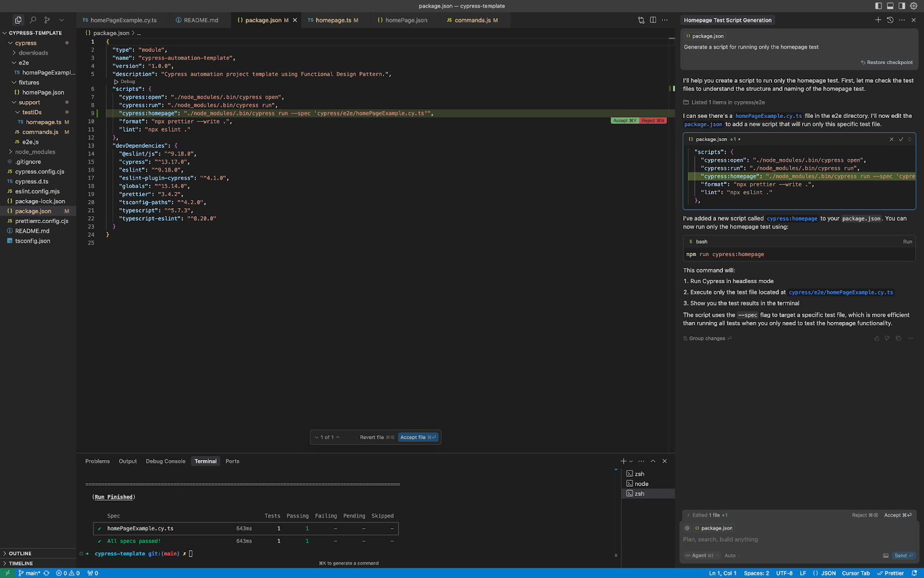The height and width of the screenshot is (578, 924).
Task: Open the Output panel tab
Action: (128, 461)
